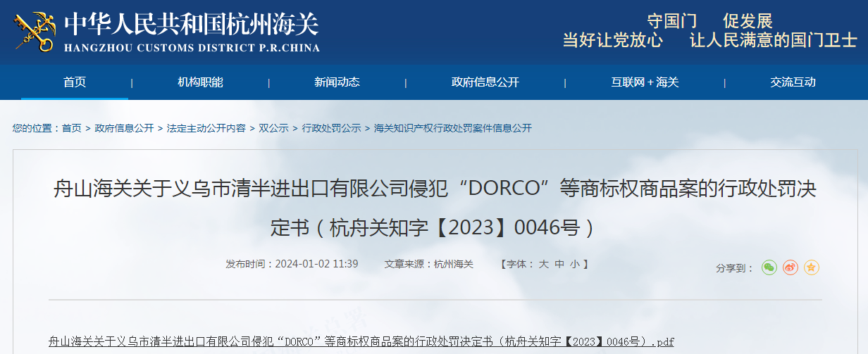Navigate to 交流互动 section
This screenshot has height=354, width=868.
(x=793, y=82)
